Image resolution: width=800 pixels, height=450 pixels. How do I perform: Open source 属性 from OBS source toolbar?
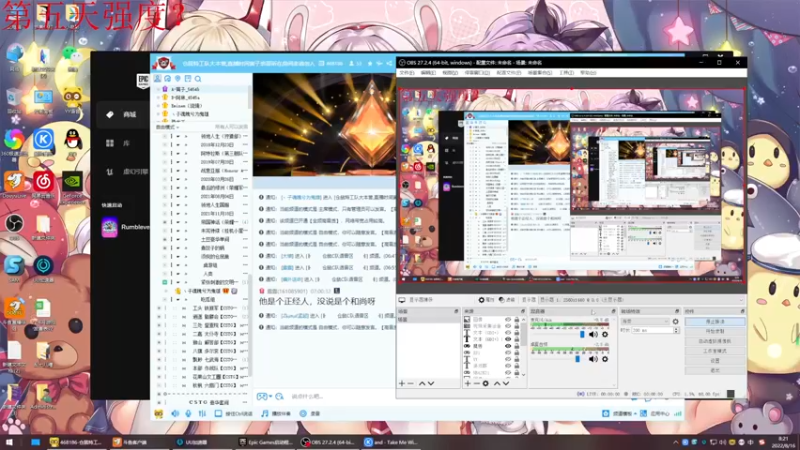(x=486, y=300)
